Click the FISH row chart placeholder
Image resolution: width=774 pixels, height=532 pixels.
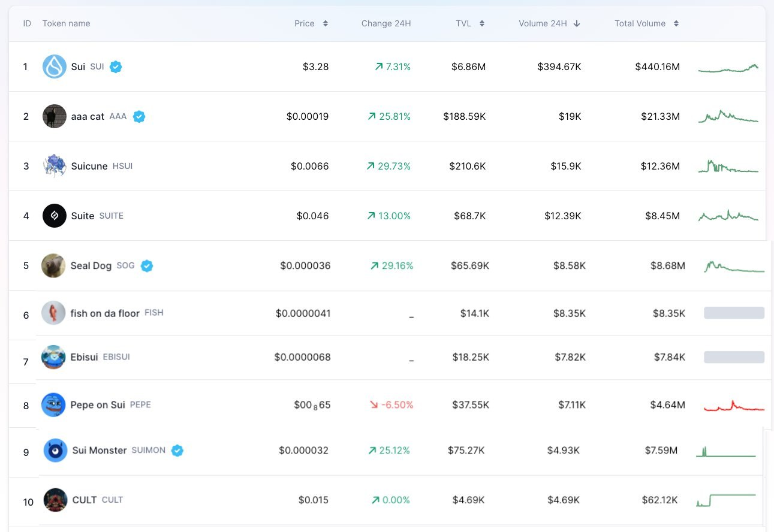734,313
